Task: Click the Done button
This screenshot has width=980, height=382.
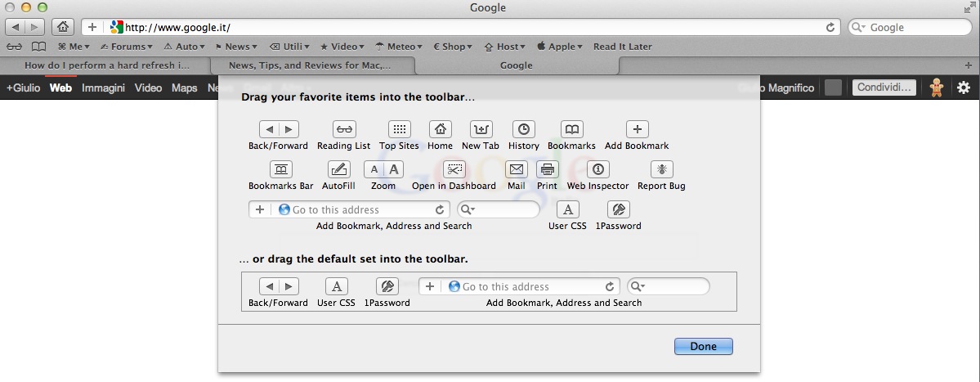Action: coord(703,346)
